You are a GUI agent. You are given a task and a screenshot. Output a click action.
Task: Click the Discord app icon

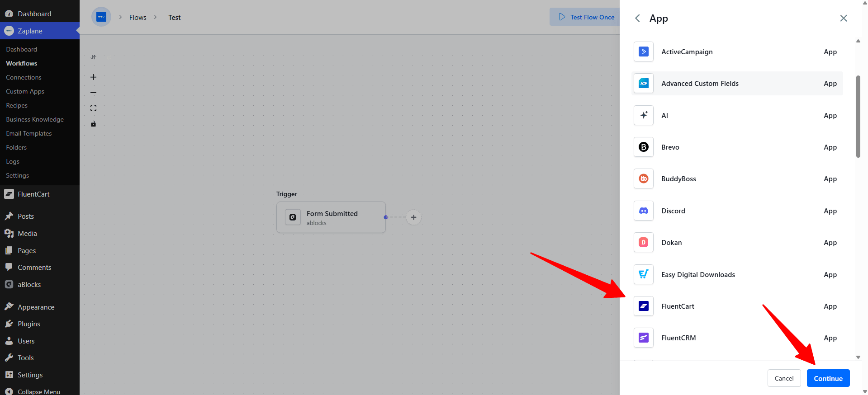(x=643, y=211)
